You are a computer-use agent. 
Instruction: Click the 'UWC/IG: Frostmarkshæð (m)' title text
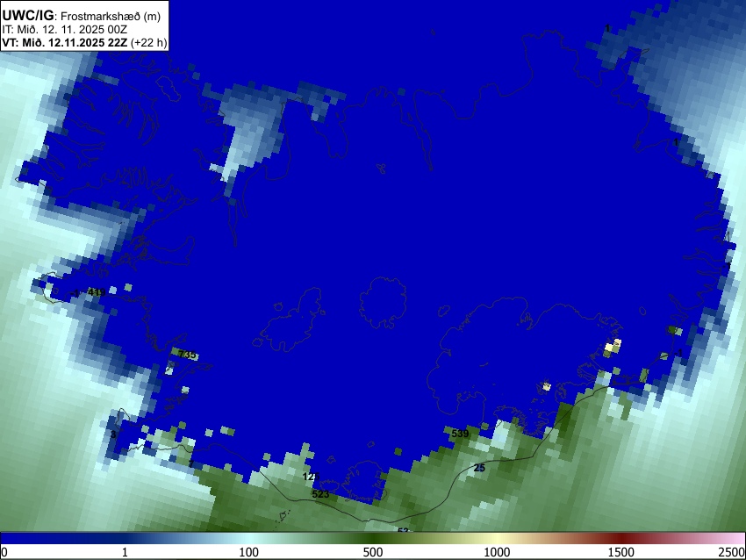(81, 15)
